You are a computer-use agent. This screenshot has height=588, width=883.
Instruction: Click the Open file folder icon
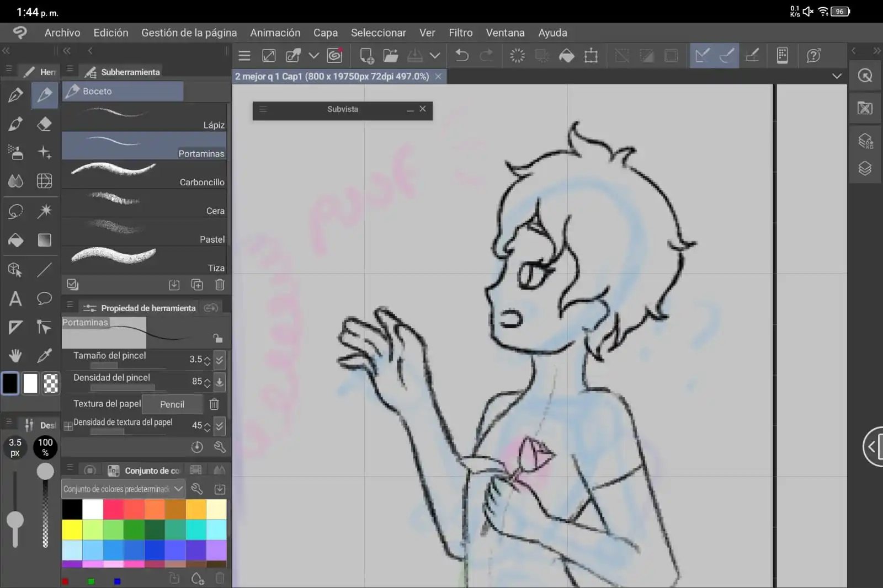[391, 56]
